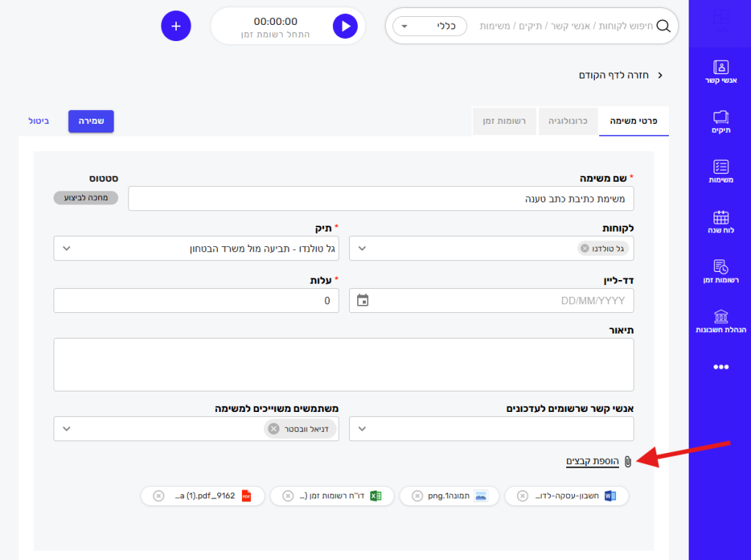Open Accounting (הנהלת חשבונות) sidebar icon
Screen dimensions: 751x560
pyautogui.click(x=720, y=321)
